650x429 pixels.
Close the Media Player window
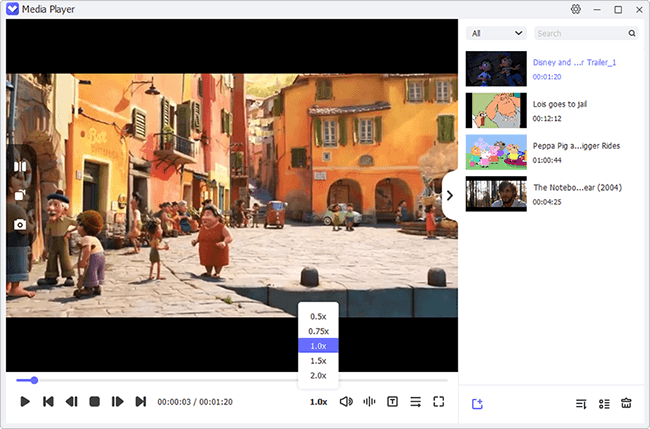point(639,10)
